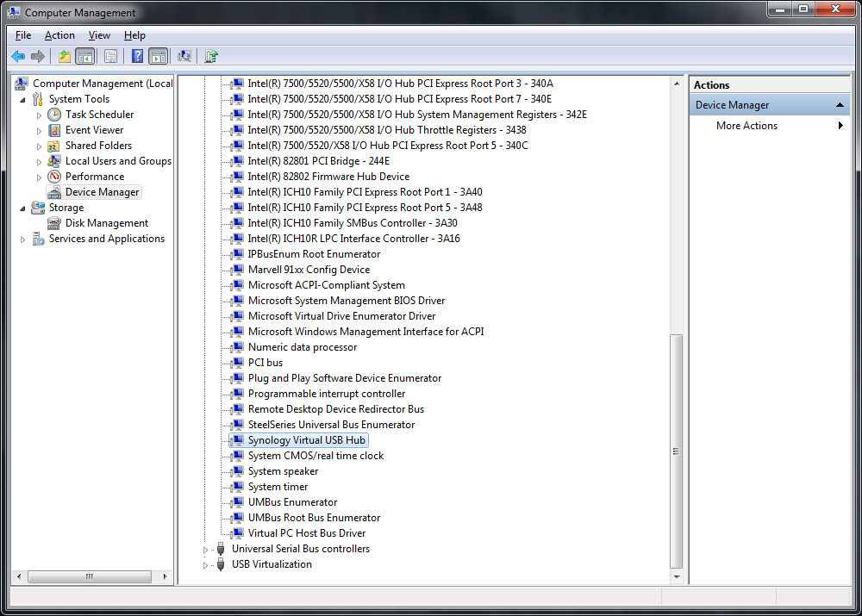The width and height of the screenshot is (862, 616).
Task: Collapse the Storage tree node
Action: pos(22,208)
